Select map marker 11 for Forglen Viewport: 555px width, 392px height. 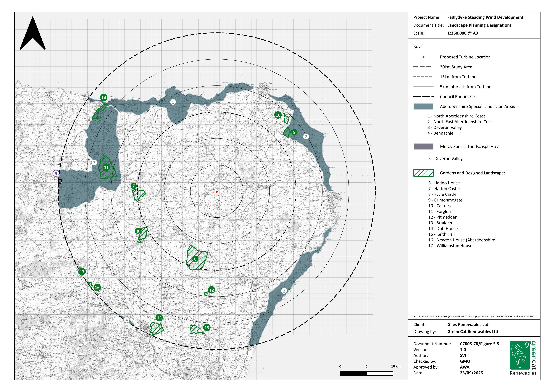click(x=106, y=167)
